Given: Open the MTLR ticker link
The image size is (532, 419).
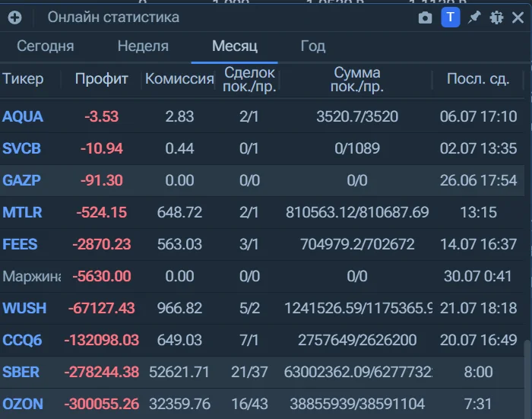Looking at the screenshot, I should pyautogui.click(x=22, y=212).
